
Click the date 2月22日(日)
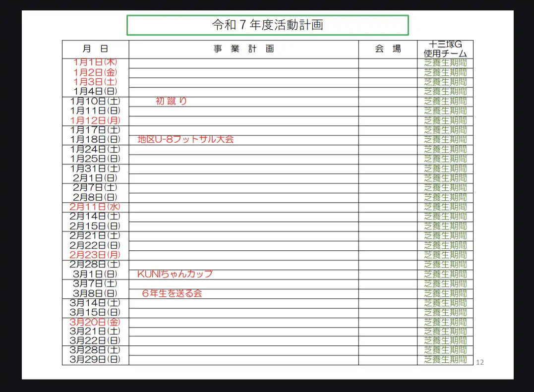click(95, 245)
